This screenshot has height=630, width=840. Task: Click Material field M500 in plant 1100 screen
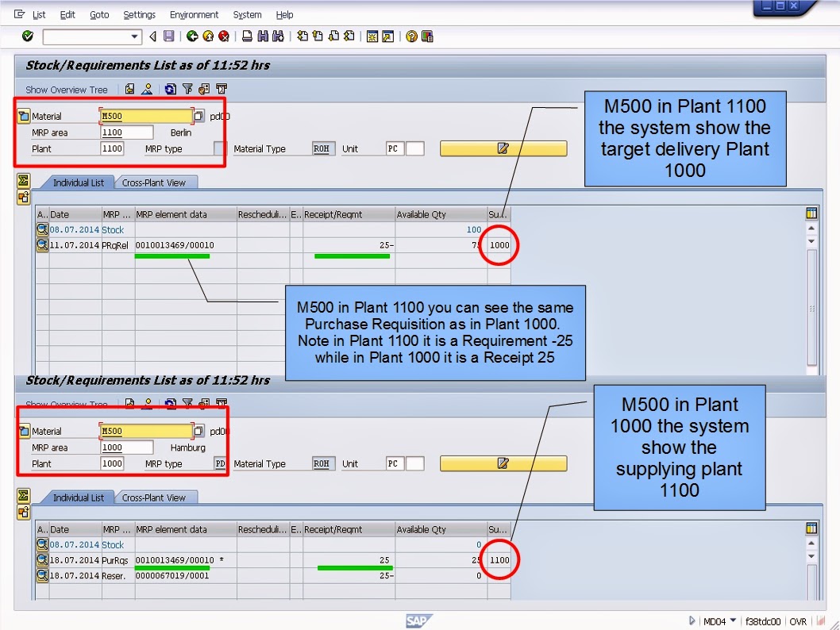(x=146, y=116)
